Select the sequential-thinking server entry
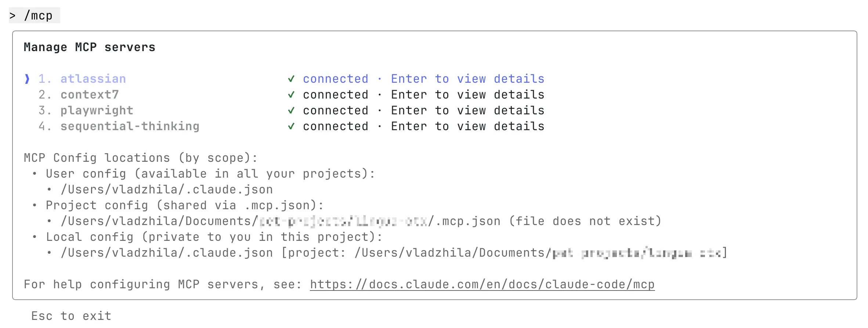Screen dimensions: 868x328 pyautogui.click(x=130, y=126)
